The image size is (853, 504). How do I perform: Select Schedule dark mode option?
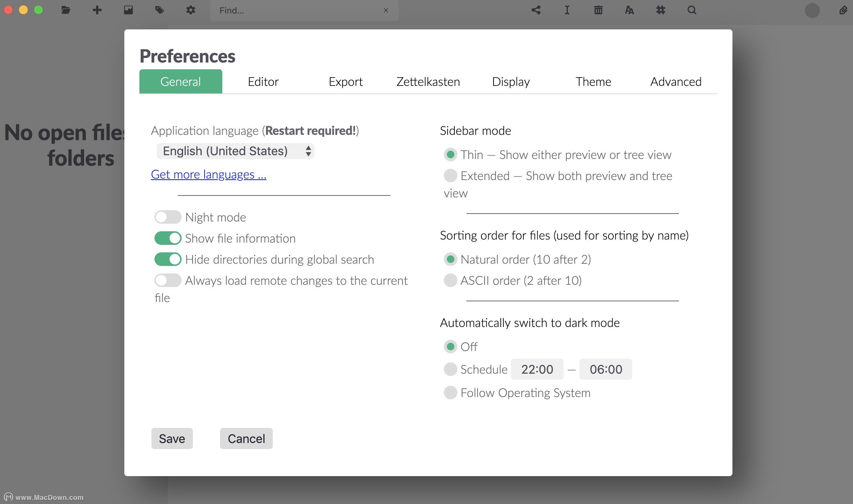(x=450, y=369)
